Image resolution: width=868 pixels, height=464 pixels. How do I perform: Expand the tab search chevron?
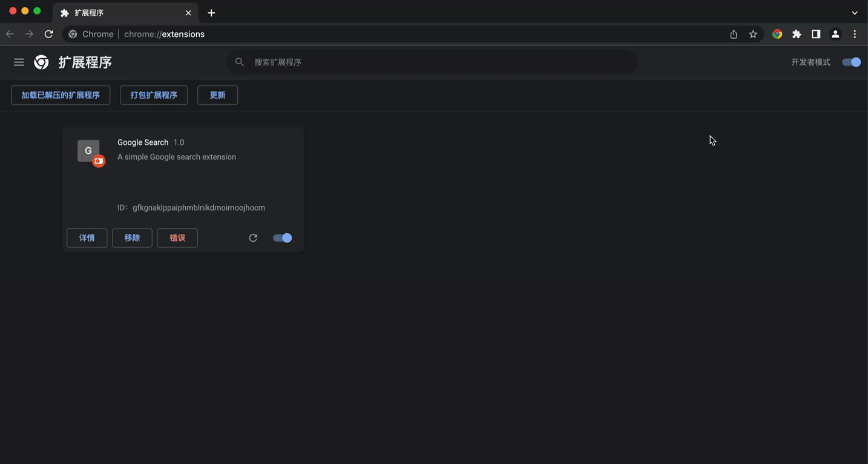tap(855, 13)
